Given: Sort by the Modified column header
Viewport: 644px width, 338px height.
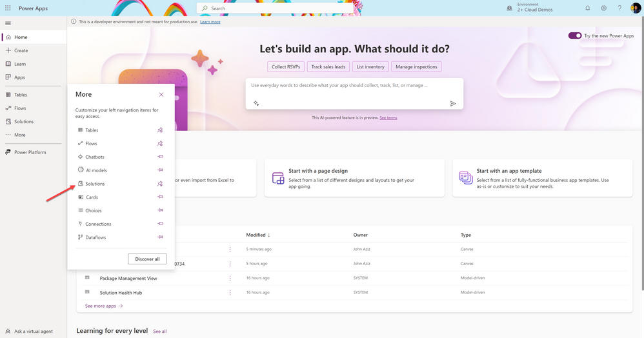Looking at the screenshot, I should pos(258,235).
